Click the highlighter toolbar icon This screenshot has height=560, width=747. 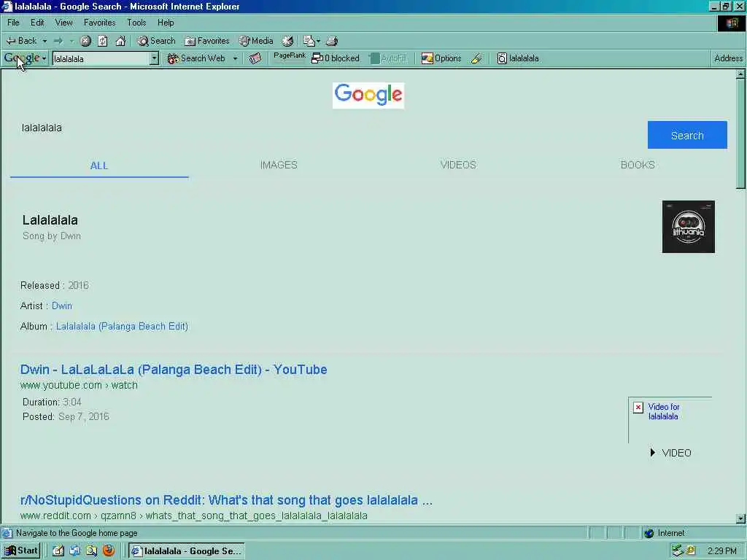click(476, 58)
